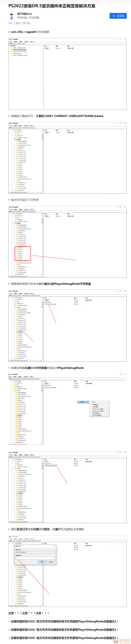Click the folder icon of HKEY_LOCAL_MACHINE
Screen dimensions: 131x644
coord(13,51)
